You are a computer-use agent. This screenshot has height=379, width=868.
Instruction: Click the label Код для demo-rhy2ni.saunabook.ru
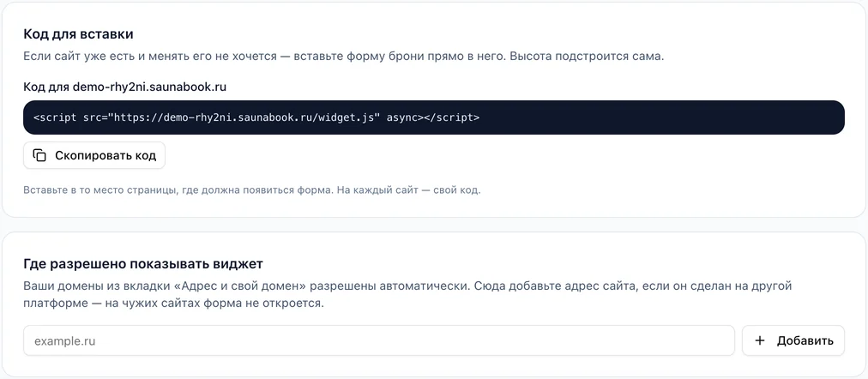tap(124, 87)
